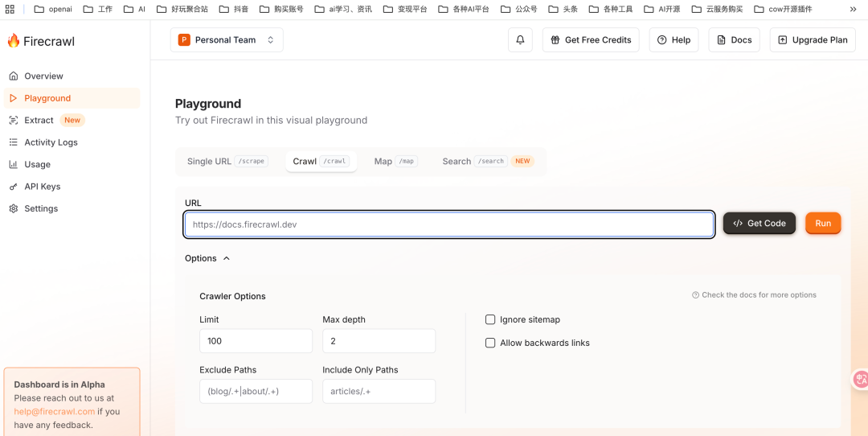
Task: Click the Settings gear icon
Action: coord(14,209)
